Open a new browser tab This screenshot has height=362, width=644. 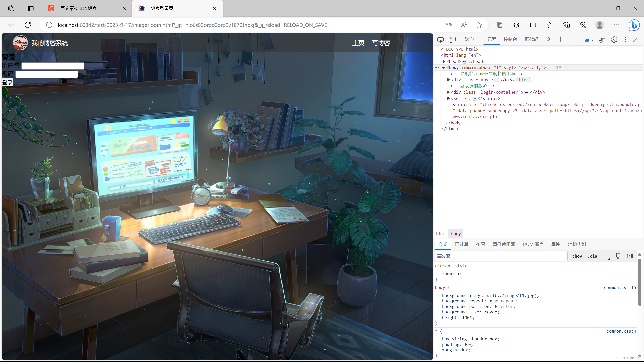tap(232, 8)
